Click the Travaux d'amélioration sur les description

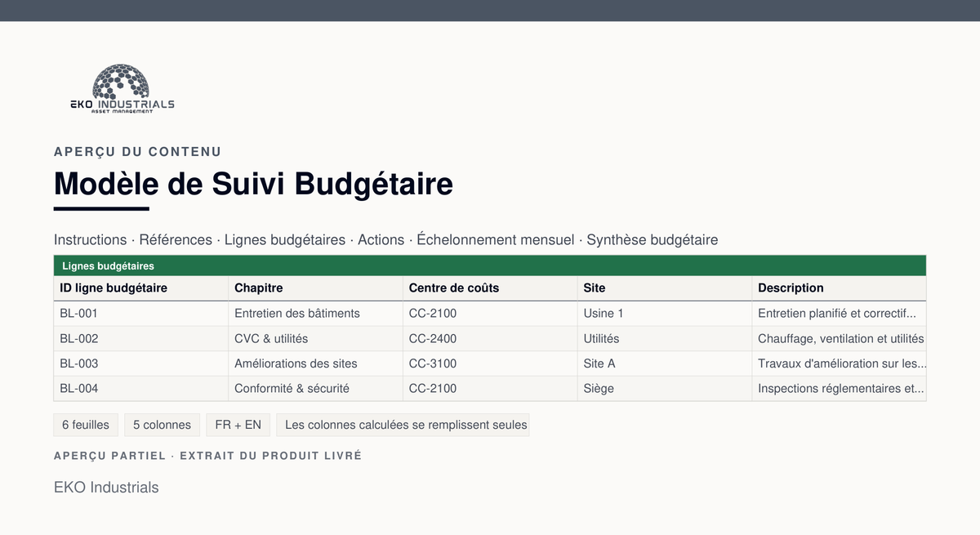tap(840, 363)
